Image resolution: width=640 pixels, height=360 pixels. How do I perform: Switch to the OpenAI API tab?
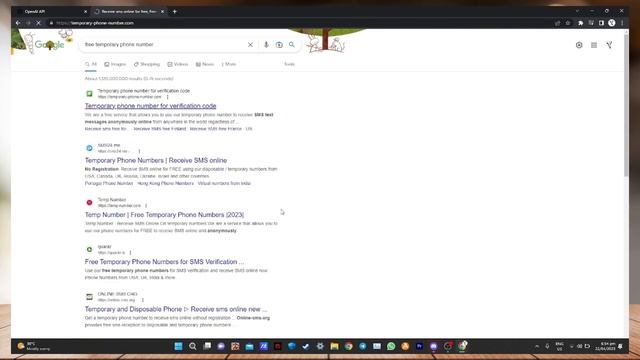click(x=49, y=11)
